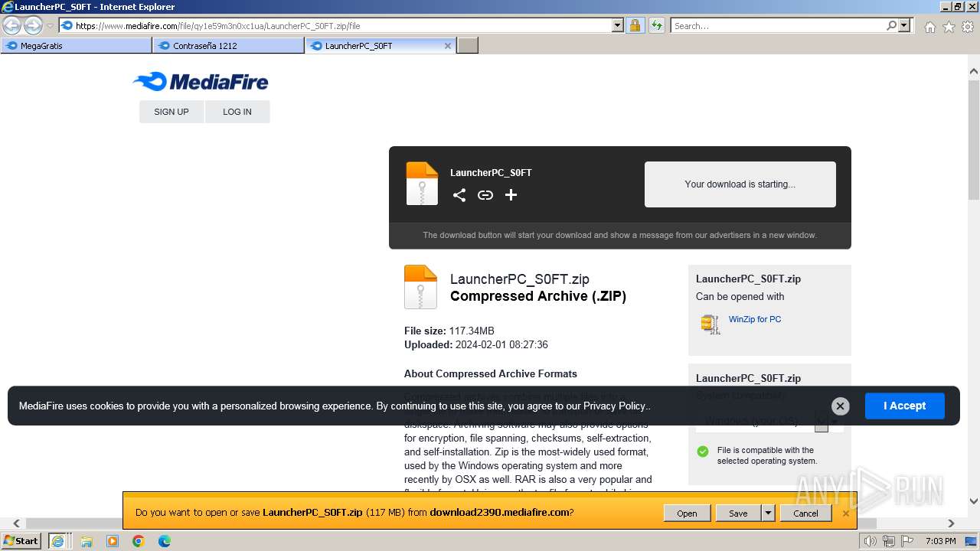
Task: Click the LOG IN button
Action: (x=237, y=112)
